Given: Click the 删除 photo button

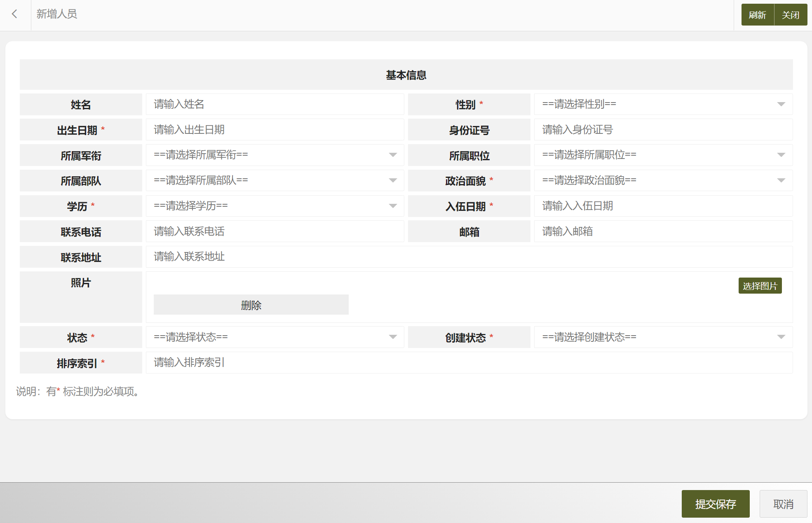Looking at the screenshot, I should (251, 305).
